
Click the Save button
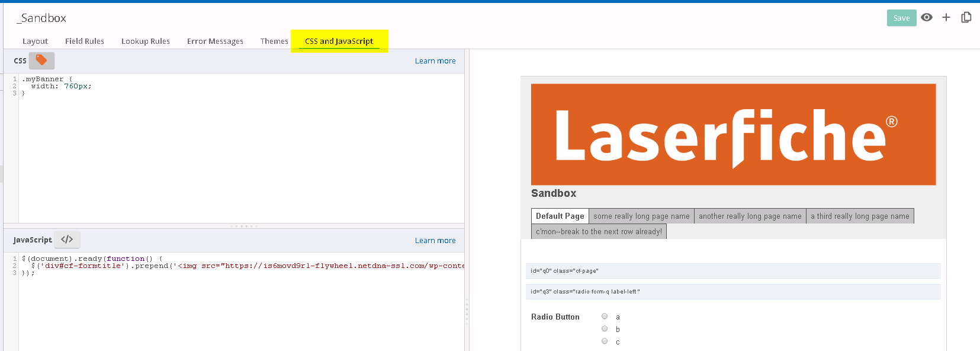[901, 18]
